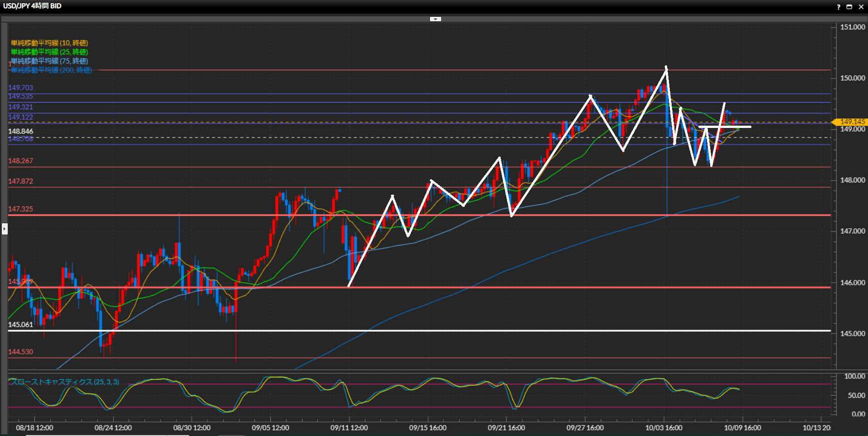Maximize the USD/JPY chart window
868x436 pixels.
pyautogui.click(x=849, y=7)
